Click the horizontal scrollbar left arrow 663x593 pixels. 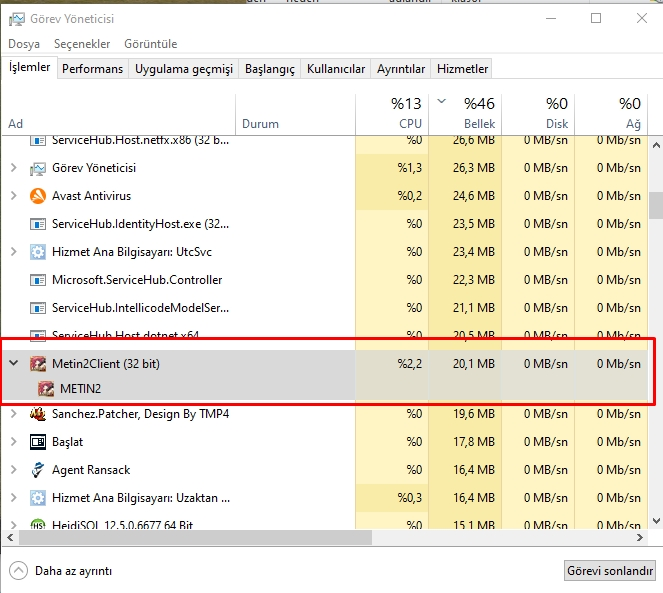click(x=10, y=538)
